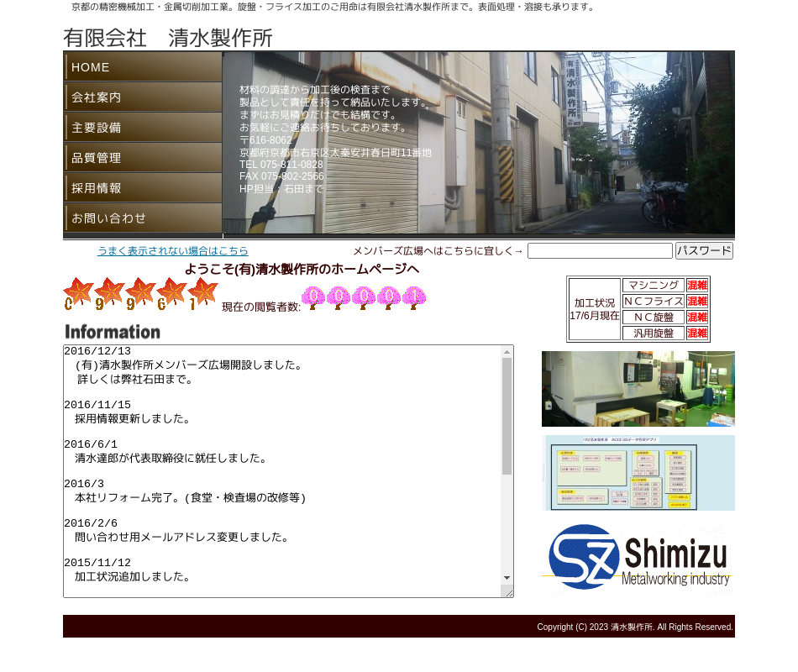
Task: Click the last maple leaf counter digit
Action: coord(202,294)
